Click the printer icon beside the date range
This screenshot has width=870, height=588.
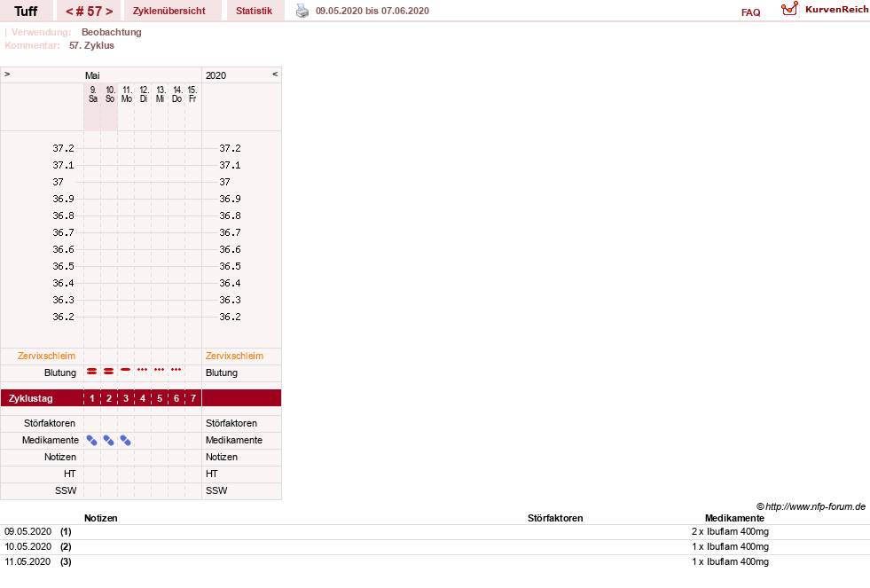[302, 11]
